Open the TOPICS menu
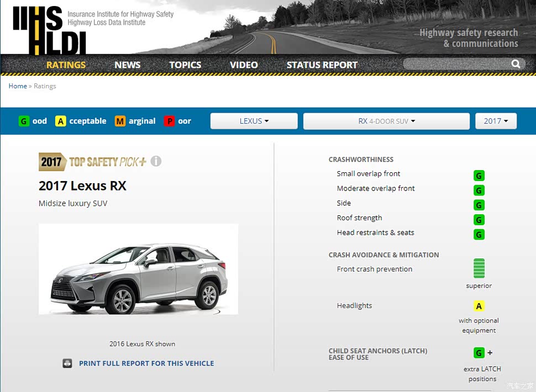Viewport: 536px width, 392px height. [x=185, y=65]
